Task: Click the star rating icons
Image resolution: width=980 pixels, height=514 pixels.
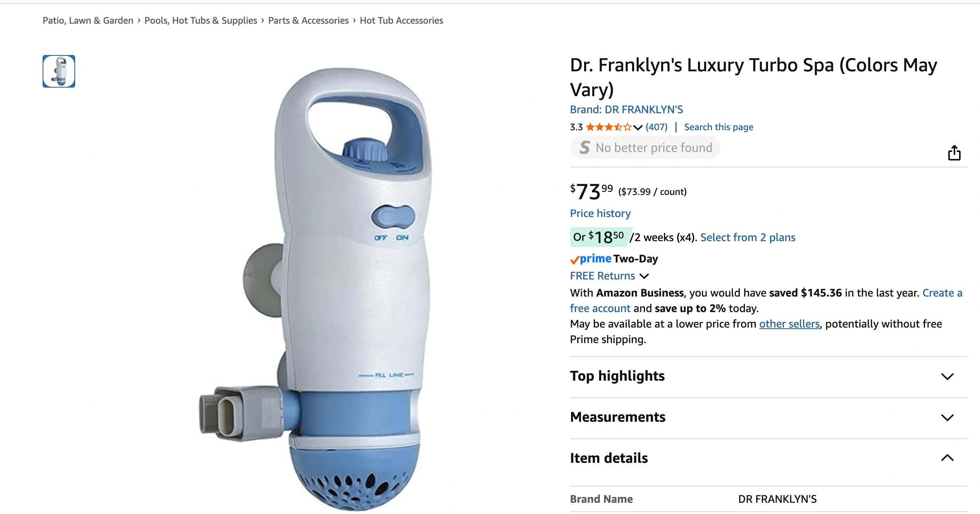Action: click(x=609, y=127)
